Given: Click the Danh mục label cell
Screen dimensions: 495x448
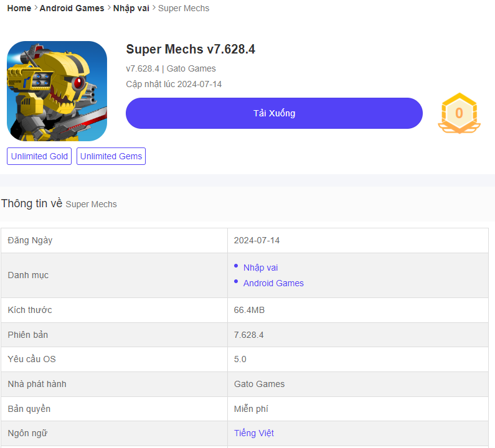Looking at the screenshot, I should (114, 275).
